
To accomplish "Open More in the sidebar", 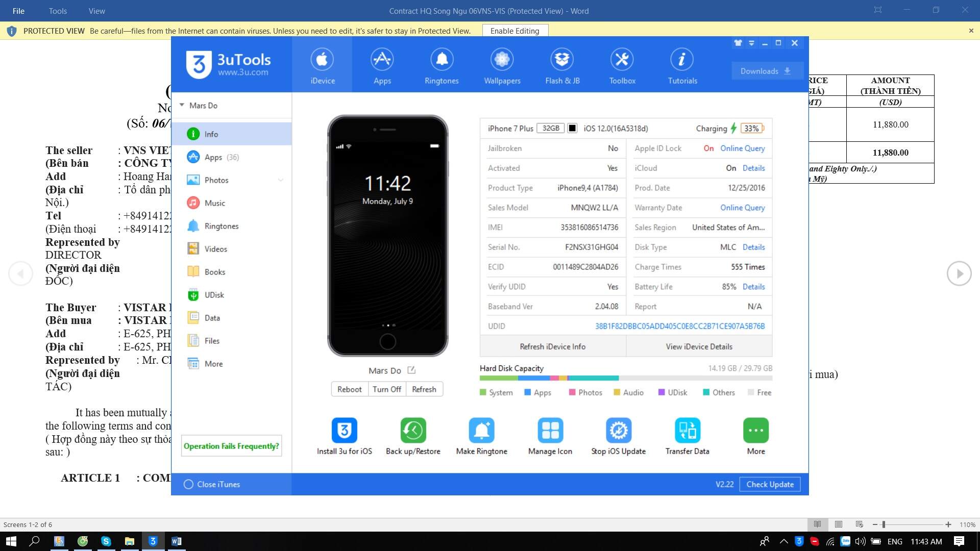I will [x=232, y=364].
